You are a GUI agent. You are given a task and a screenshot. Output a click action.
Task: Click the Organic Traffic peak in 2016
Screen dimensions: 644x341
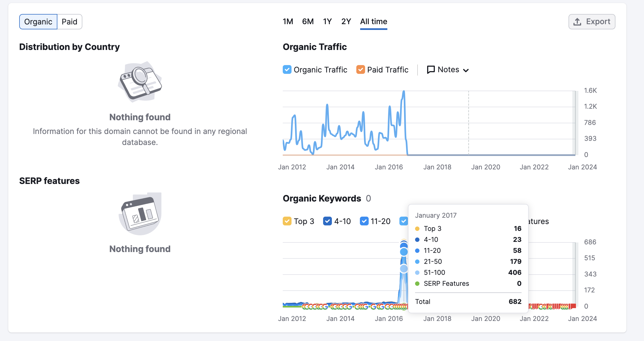(404, 92)
